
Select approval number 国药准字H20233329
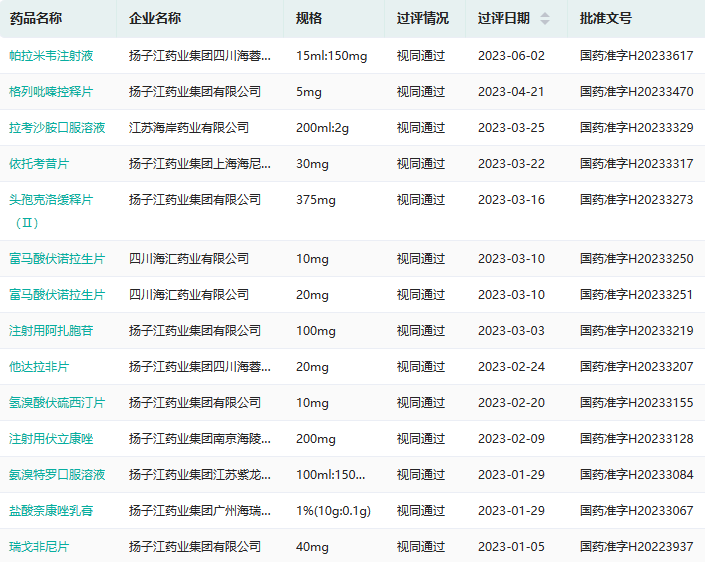[x=637, y=128]
